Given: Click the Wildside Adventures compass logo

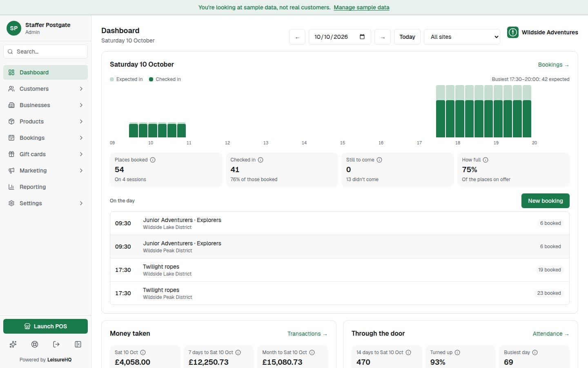Looking at the screenshot, I should [513, 32].
